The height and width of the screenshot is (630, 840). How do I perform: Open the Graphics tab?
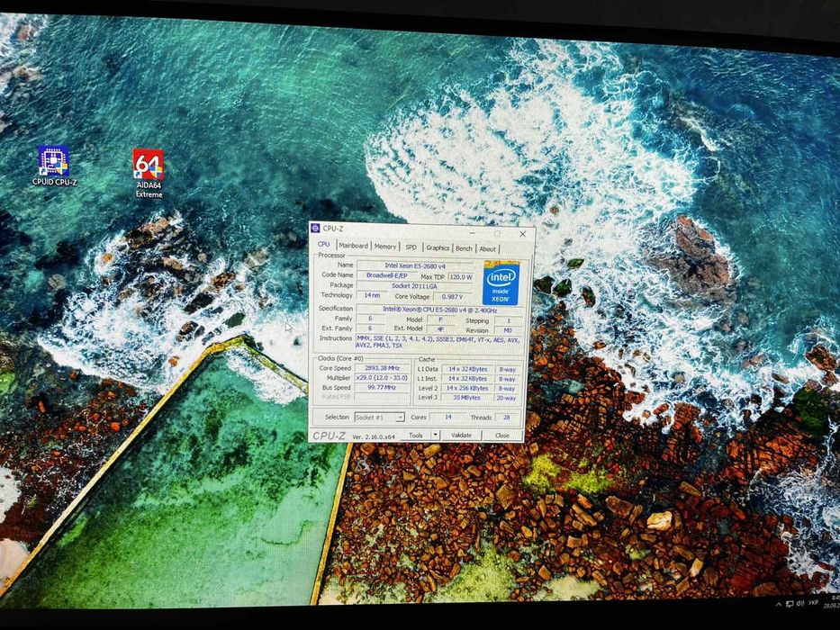[438, 248]
